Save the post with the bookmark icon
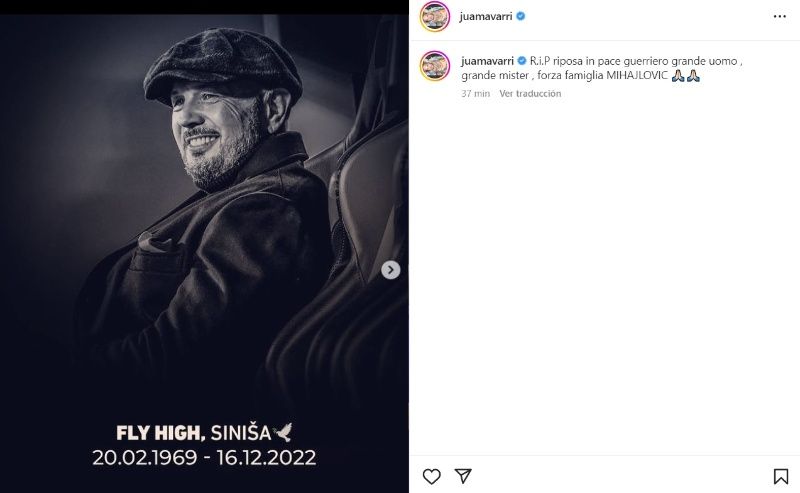 (781, 476)
